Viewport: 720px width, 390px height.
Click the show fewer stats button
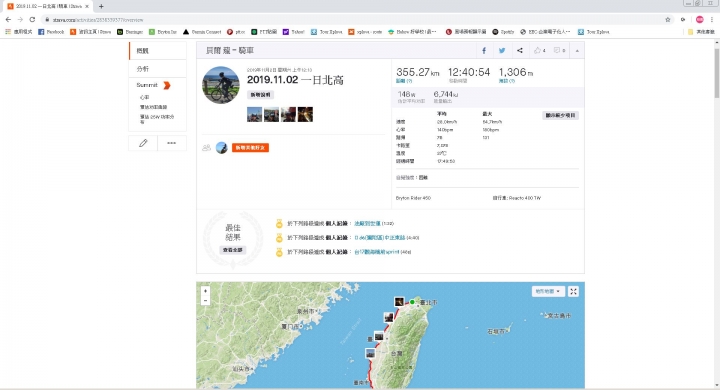click(560, 115)
